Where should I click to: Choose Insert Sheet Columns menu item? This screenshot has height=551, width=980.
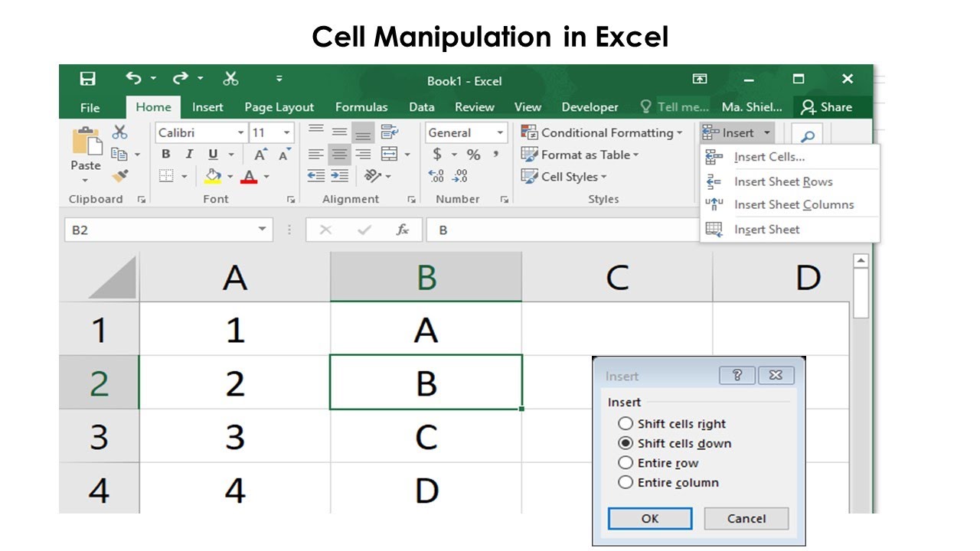pos(790,204)
